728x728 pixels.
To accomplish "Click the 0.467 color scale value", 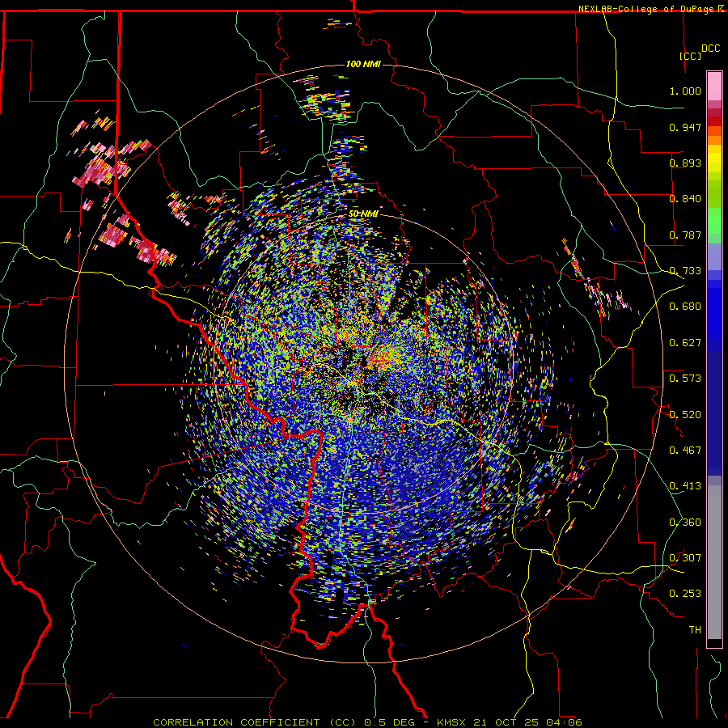I will tap(685, 451).
